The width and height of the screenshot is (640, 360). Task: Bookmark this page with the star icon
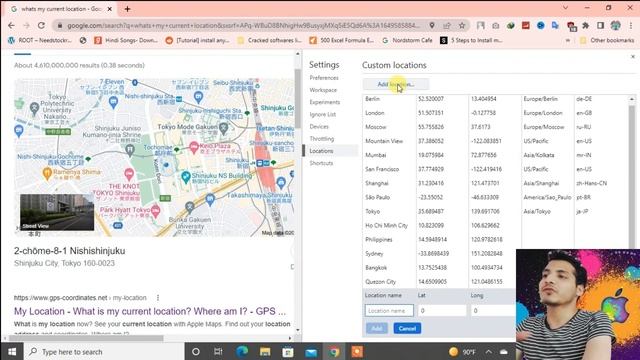tap(462, 25)
